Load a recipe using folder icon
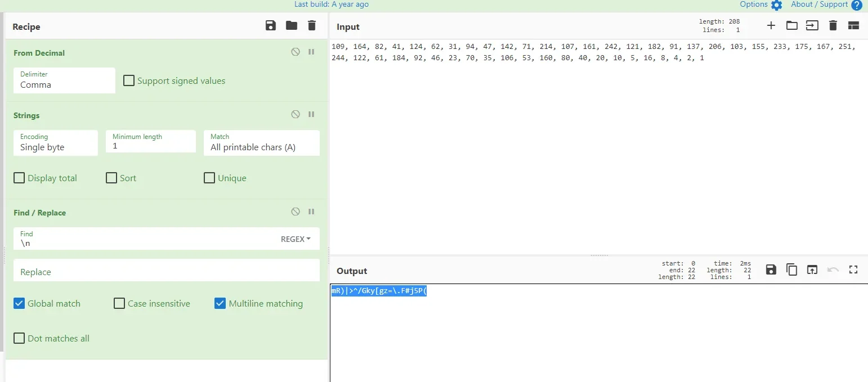Image resolution: width=868 pixels, height=382 pixels. tap(291, 25)
